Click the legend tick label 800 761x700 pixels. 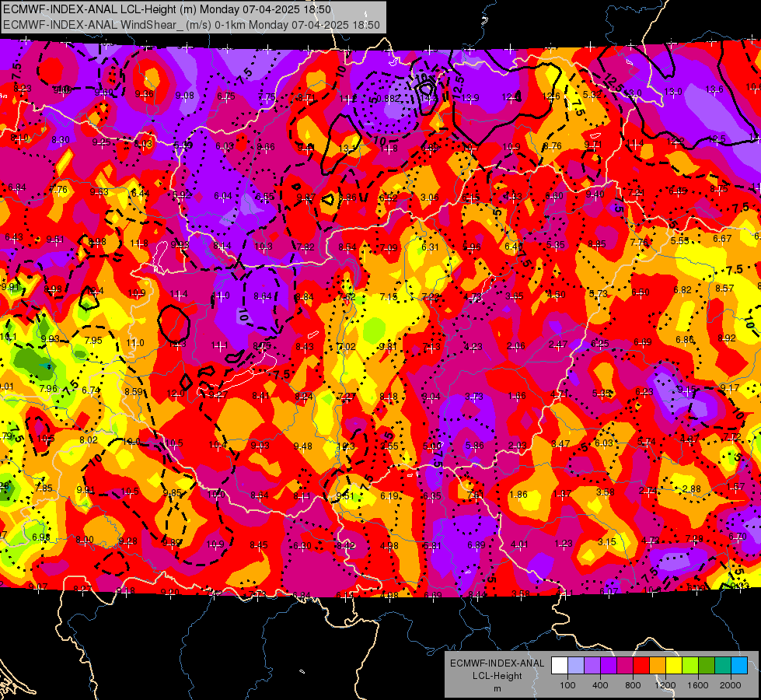(633, 685)
